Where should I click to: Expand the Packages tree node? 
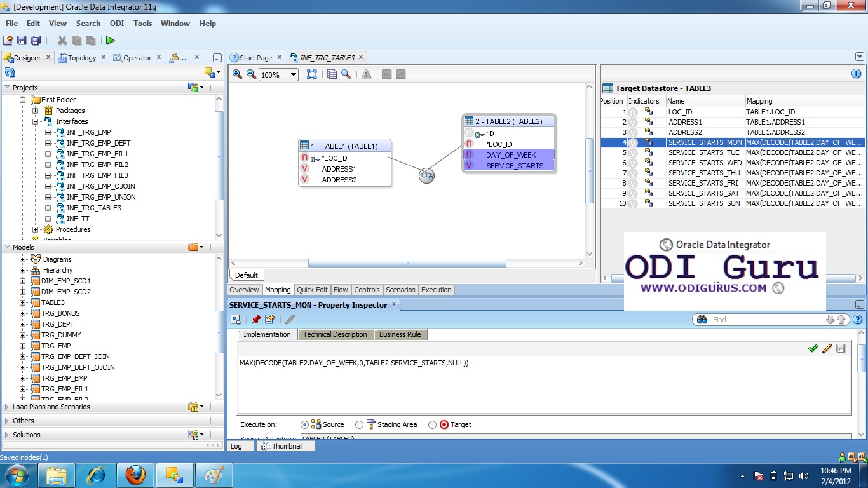tap(36, 111)
